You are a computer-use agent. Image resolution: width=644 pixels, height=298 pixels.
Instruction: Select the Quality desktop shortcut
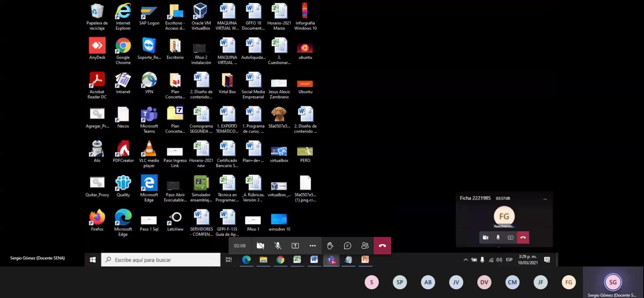123,186
